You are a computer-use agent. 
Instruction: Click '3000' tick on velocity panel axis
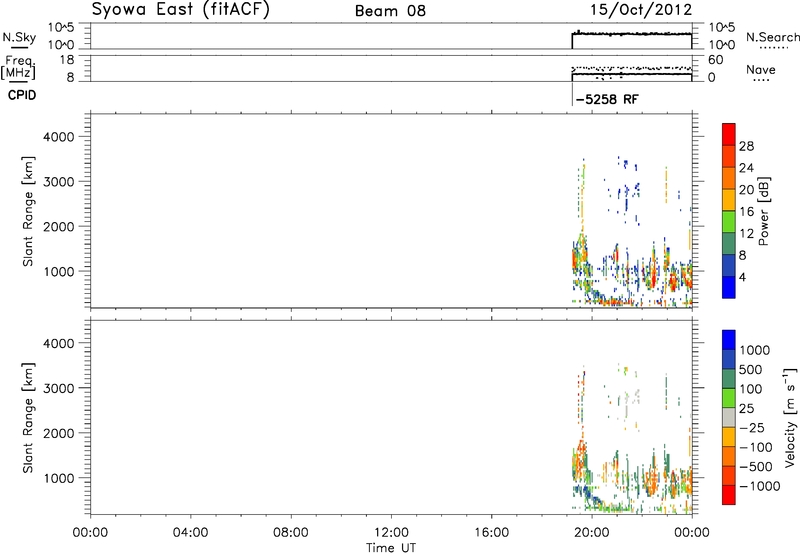click(59, 388)
